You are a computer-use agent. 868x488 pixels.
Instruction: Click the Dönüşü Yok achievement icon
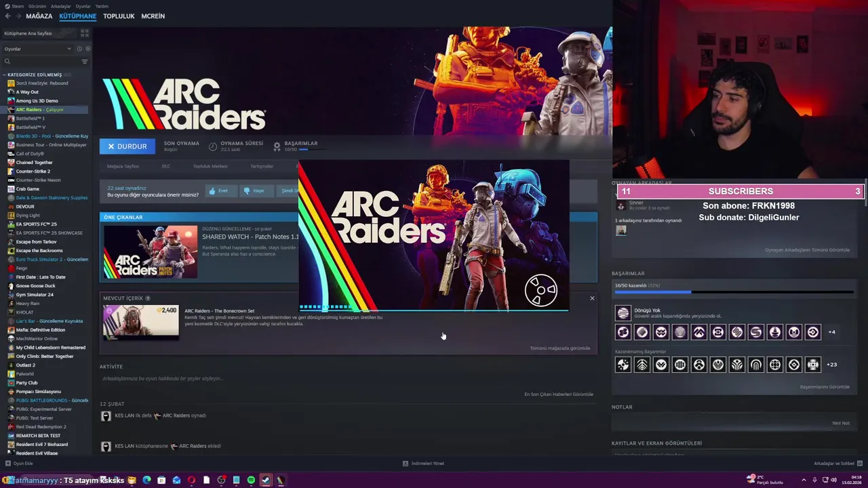click(623, 312)
